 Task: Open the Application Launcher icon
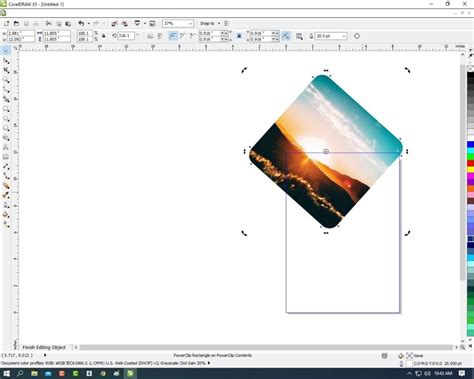(137, 23)
